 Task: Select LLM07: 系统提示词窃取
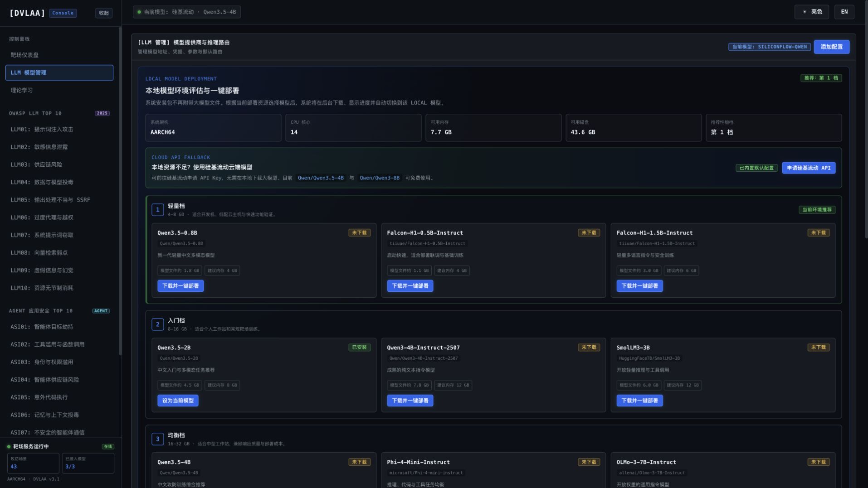click(x=59, y=235)
